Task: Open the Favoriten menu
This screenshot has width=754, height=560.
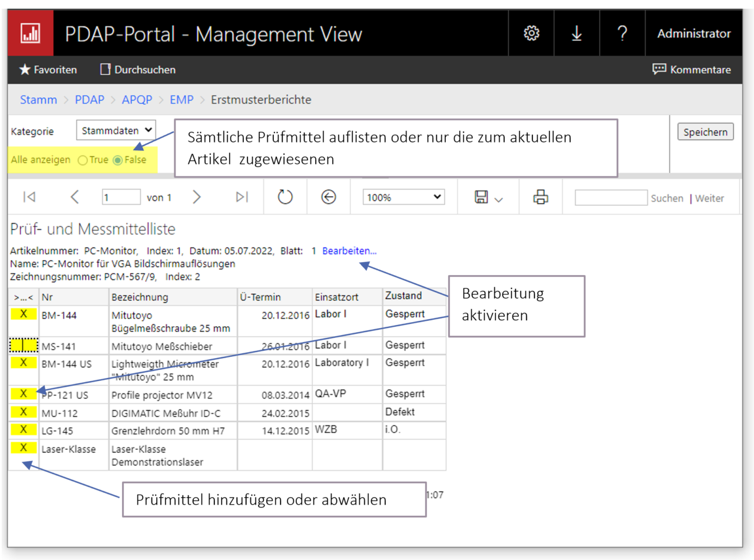Action: tap(48, 69)
